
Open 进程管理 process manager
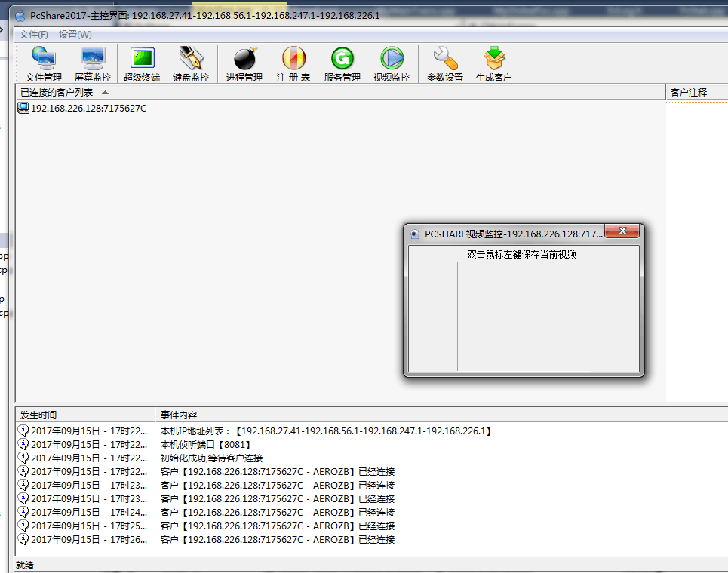(x=244, y=64)
